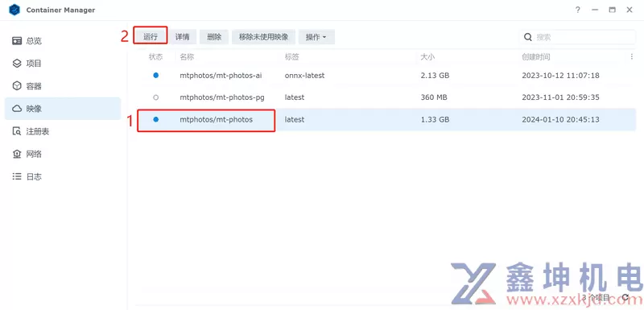The width and height of the screenshot is (644, 310).
Task: Minimize the Container Manager window
Action: click(x=595, y=10)
